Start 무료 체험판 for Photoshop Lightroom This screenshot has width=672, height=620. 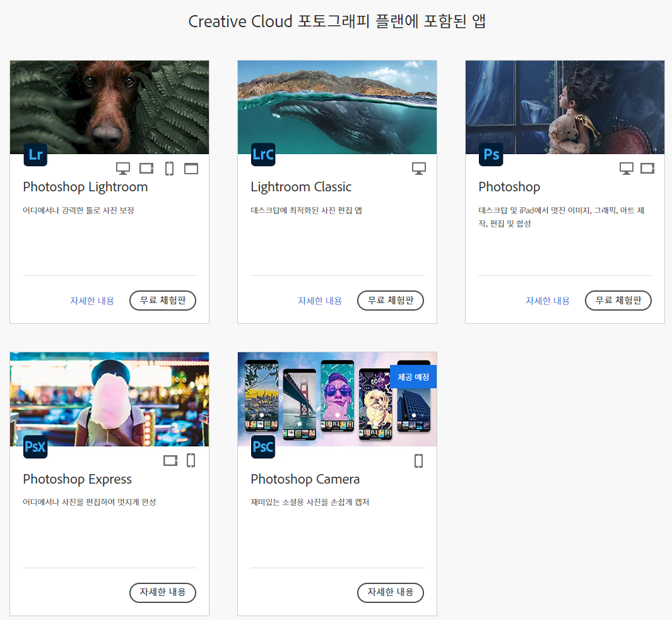(x=163, y=301)
